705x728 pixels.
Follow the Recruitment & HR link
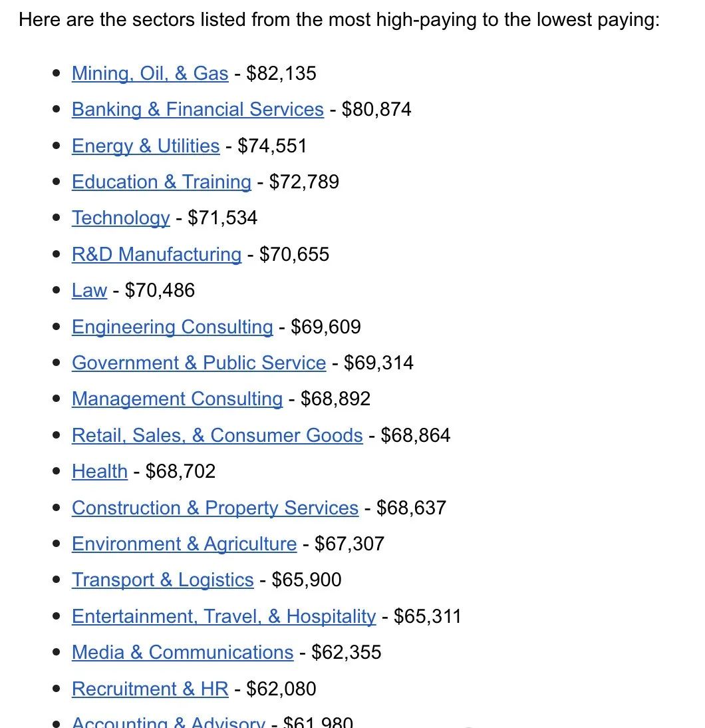click(x=150, y=689)
